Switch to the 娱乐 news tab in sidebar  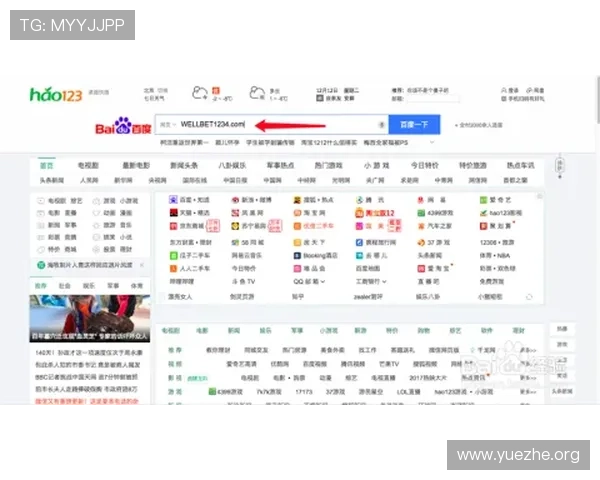tap(89, 286)
